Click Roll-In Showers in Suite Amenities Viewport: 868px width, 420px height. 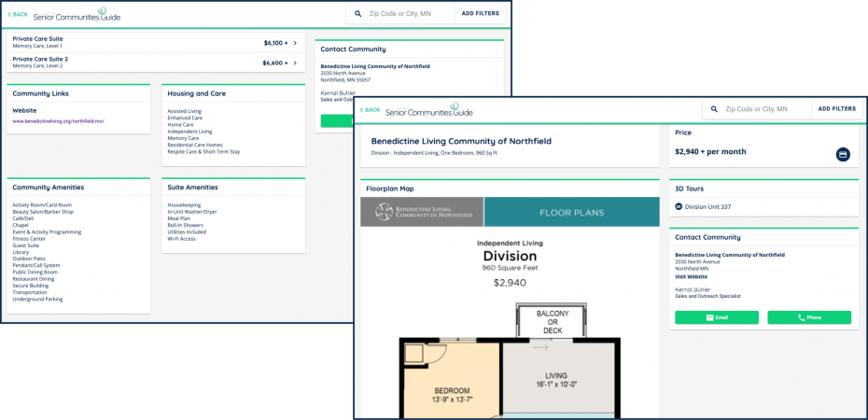186,225
